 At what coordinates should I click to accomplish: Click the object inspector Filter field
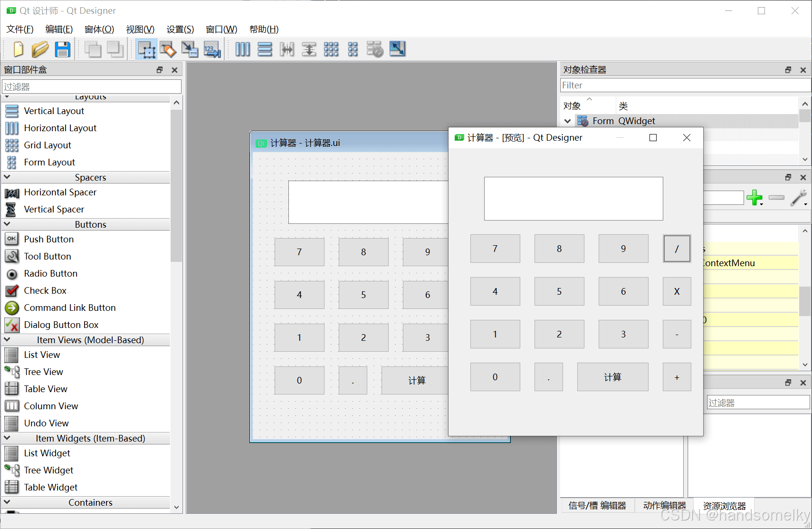point(685,85)
